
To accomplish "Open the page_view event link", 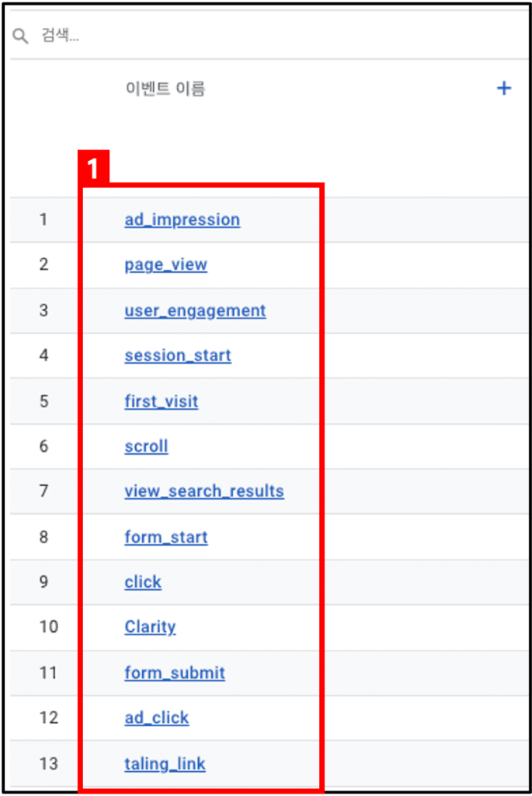I will click(166, 265).
